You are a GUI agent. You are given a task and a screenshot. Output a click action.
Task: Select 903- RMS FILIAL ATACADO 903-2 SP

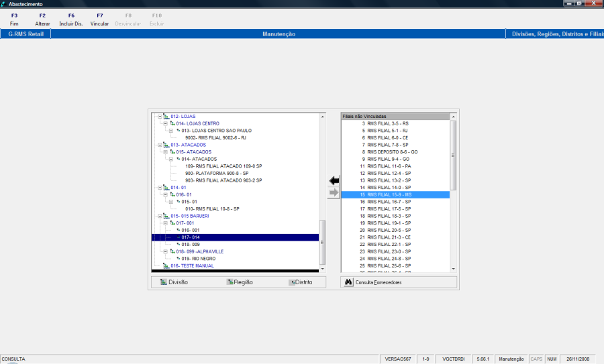223,180
